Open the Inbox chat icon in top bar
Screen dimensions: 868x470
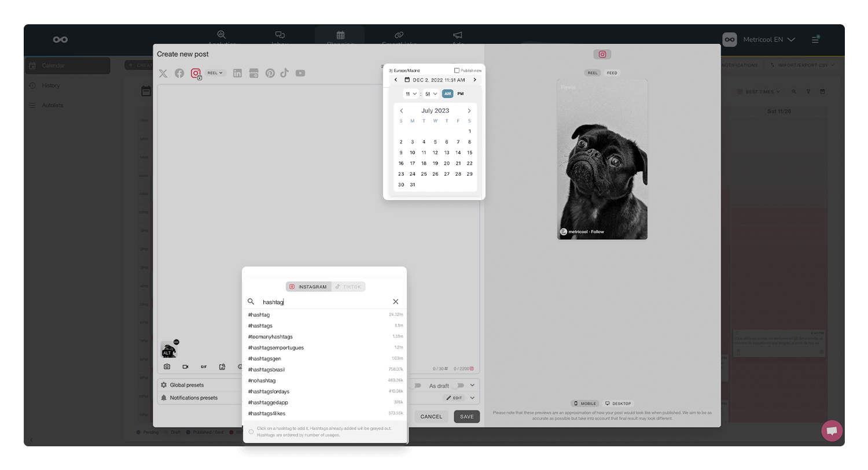click(x=280, y=35)
